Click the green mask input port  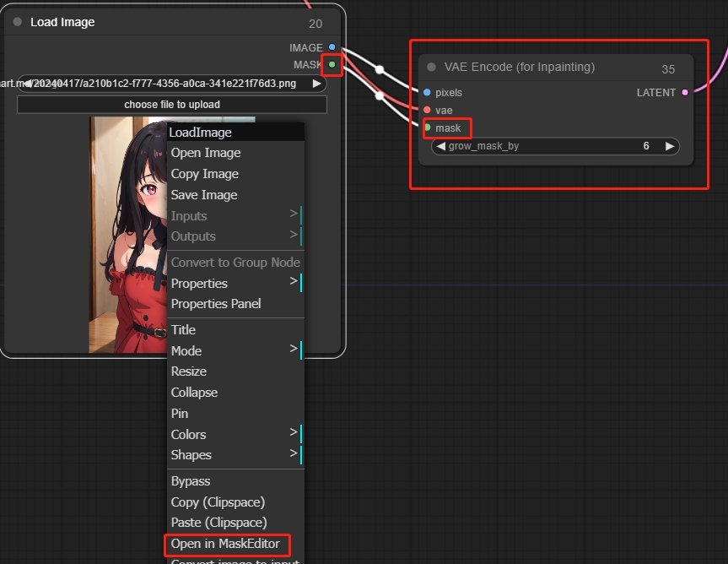click(428, 127)
